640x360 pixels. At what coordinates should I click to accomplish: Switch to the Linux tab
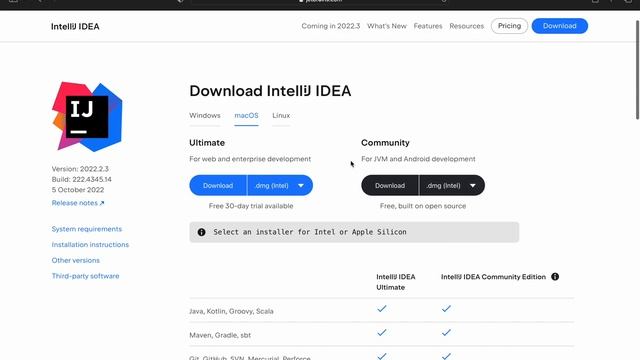pyautogui.click(x=281, y=116)
